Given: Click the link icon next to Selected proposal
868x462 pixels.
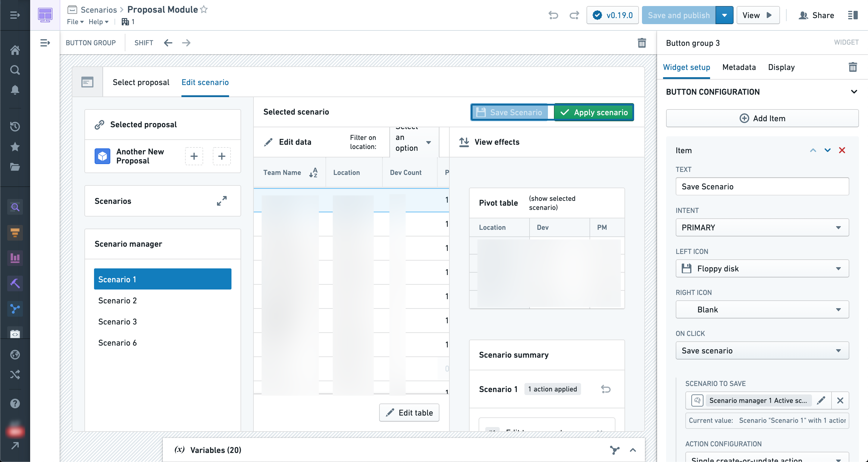Looking at the screenshot, I should (x=100, y=125).
